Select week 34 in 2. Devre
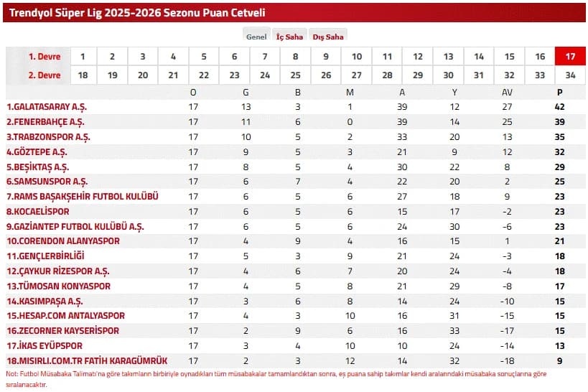The width and height of the screenshot is (588, 392). pyautogui.click(x=570, y=75)
